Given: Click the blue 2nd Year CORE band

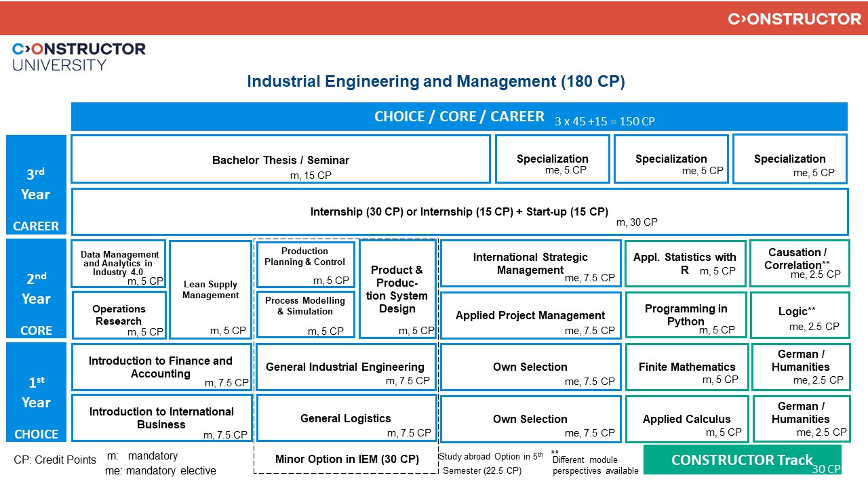Looking at the screenshot, I should point(36,288).
